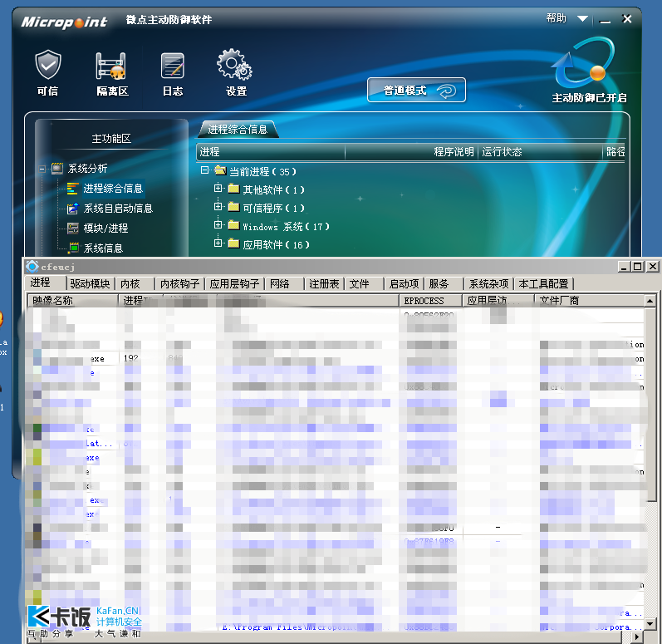Viewport: 662px width, 644px height.
Task: Open the 可信 trusted shield icon
Action: click(47, 65)
